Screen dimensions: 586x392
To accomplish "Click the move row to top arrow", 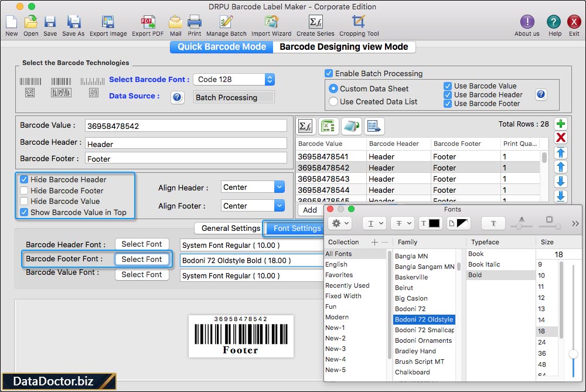I will [561, 153].
